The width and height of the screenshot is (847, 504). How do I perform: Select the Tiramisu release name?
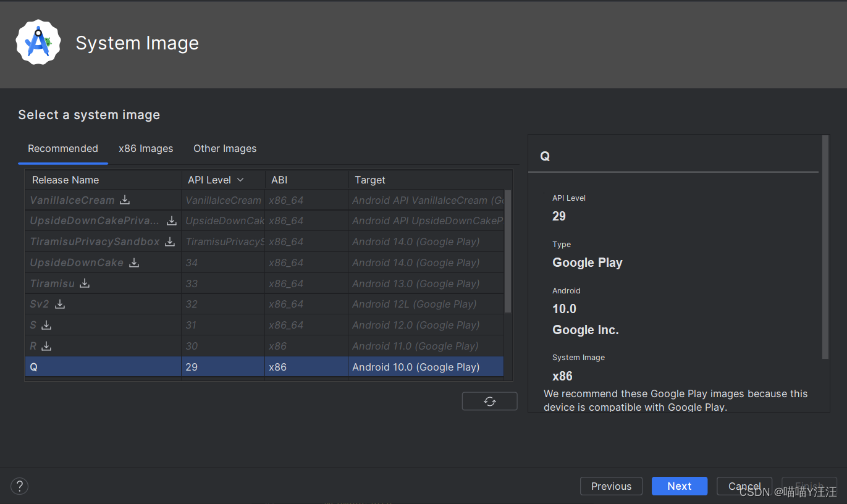tap(52, 284)
